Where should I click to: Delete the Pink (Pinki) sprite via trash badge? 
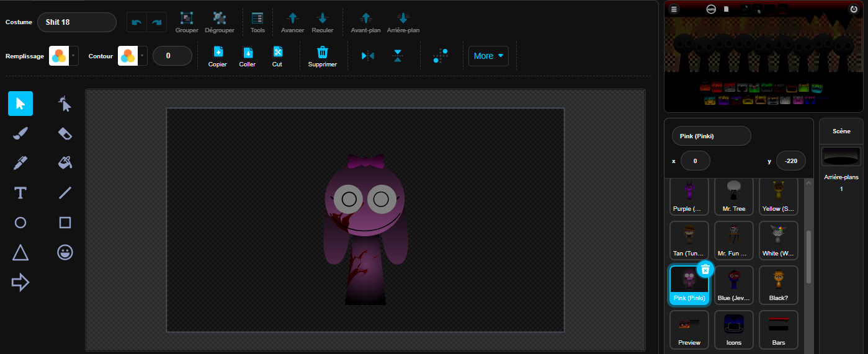(705, 269)
